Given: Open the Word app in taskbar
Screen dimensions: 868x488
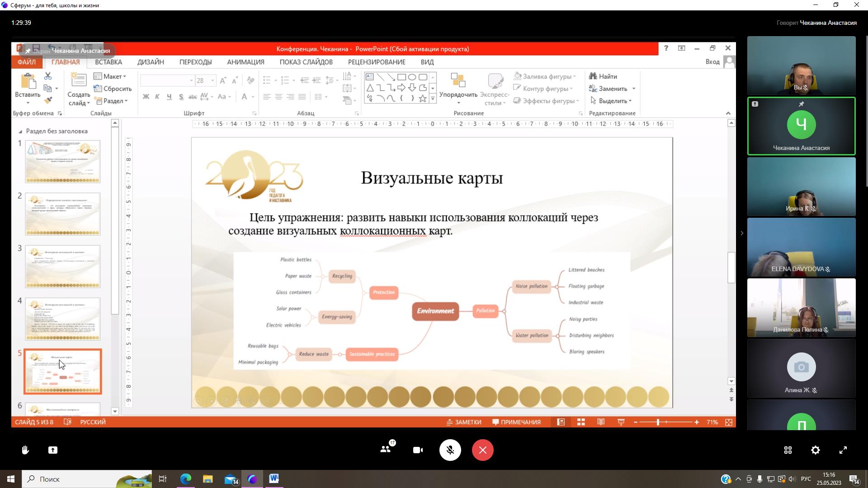Looking at the screenshot, I should pyautogui.click(x=274, y=479).
